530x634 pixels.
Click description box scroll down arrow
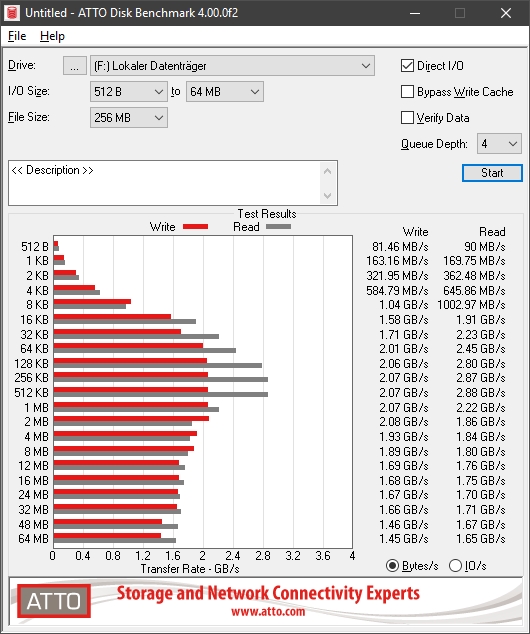pos(327,196)
